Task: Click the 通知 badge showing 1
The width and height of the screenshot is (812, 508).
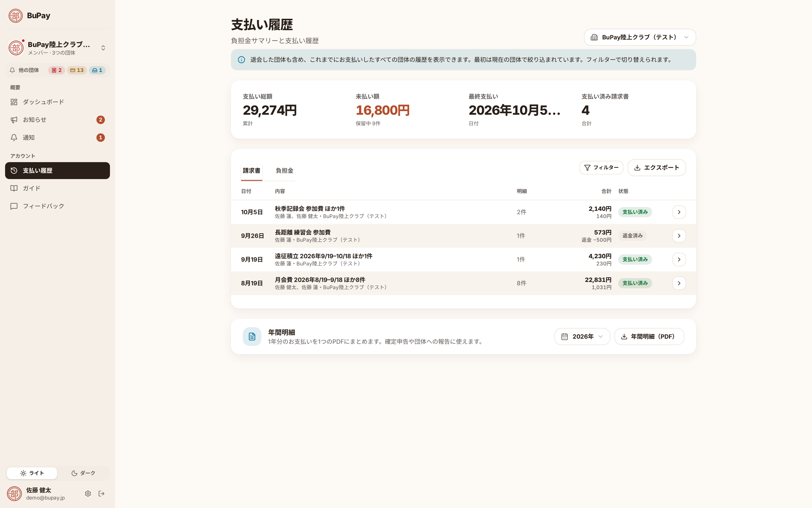Action: pyautogui.click(x=100, y=137)
